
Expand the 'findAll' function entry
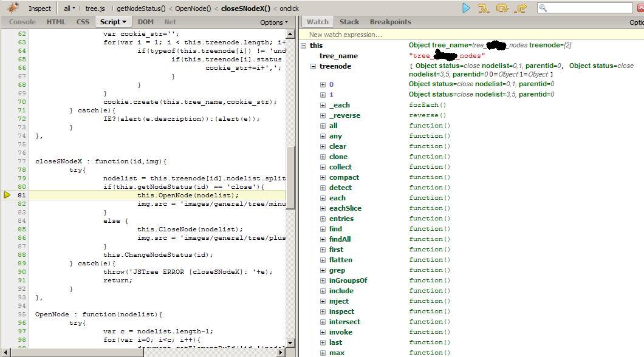323,239
